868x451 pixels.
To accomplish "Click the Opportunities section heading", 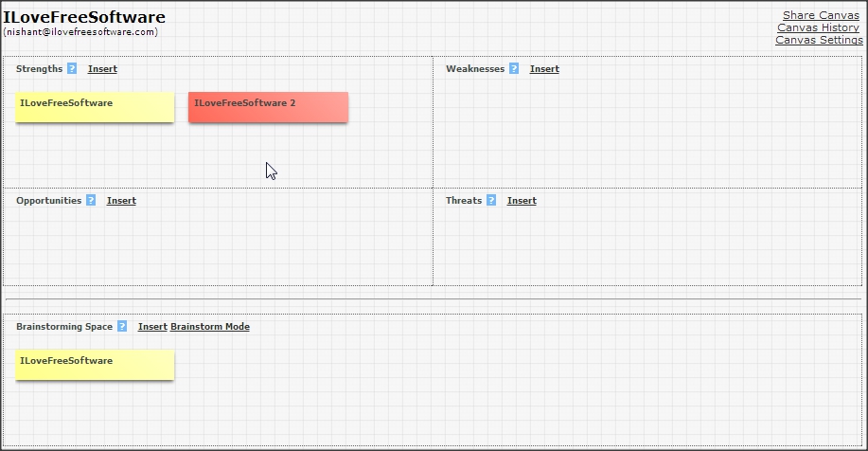I will [48, 201].
